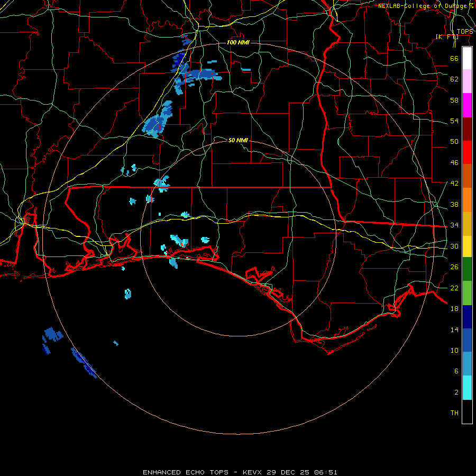Click the "06:51" timestamp
The width and height of the screenshot is (476, 476).
pyautogui.click(x=326, y=472)
